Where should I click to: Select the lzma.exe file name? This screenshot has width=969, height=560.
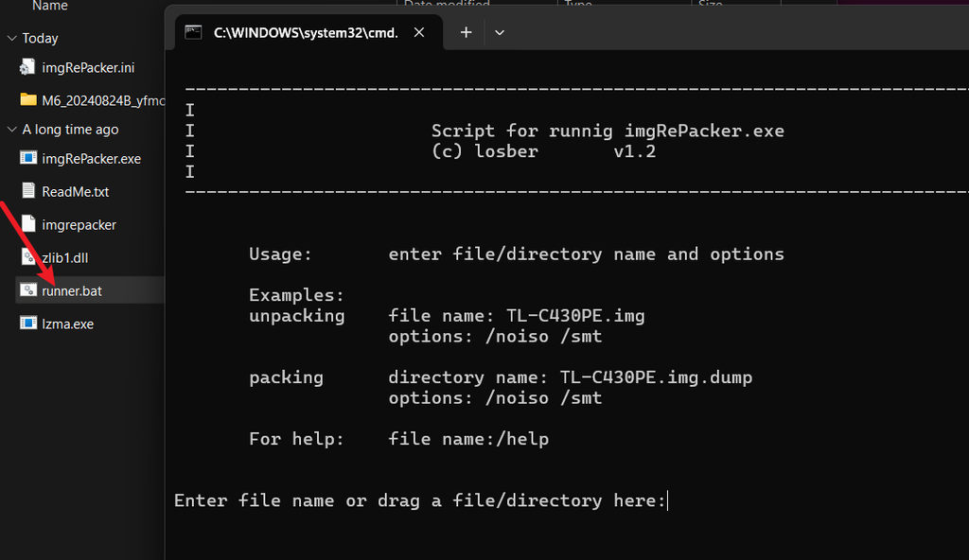[68, 324]
